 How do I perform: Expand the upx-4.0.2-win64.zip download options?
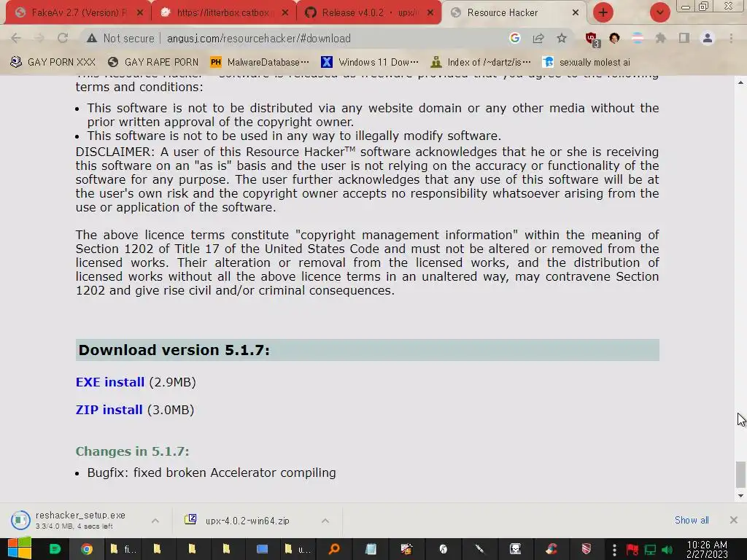click(x=325, y=521)
